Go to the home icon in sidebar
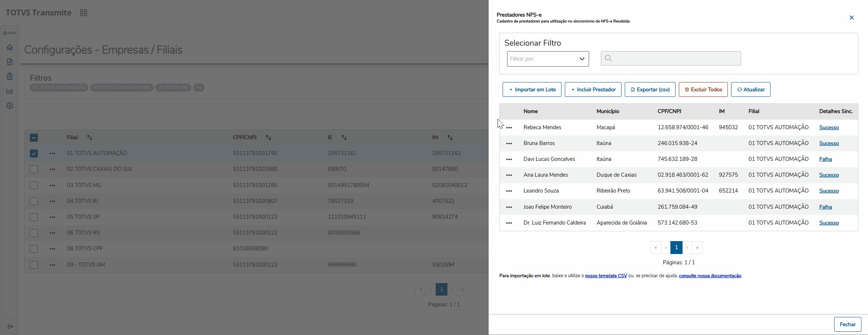Viewport: 868px width, 335px height. tap(10, 47)
